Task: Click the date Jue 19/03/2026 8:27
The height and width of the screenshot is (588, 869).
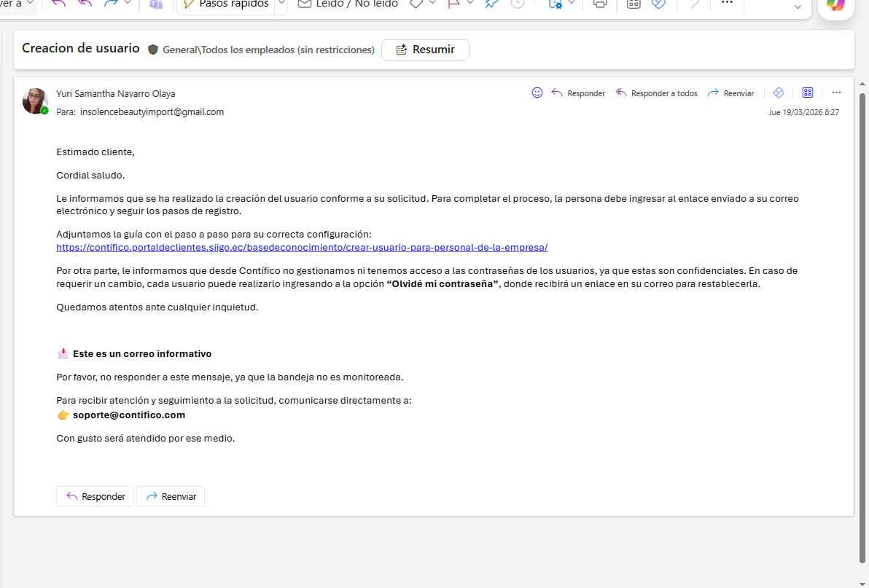Action: click(x=803, y=112)
